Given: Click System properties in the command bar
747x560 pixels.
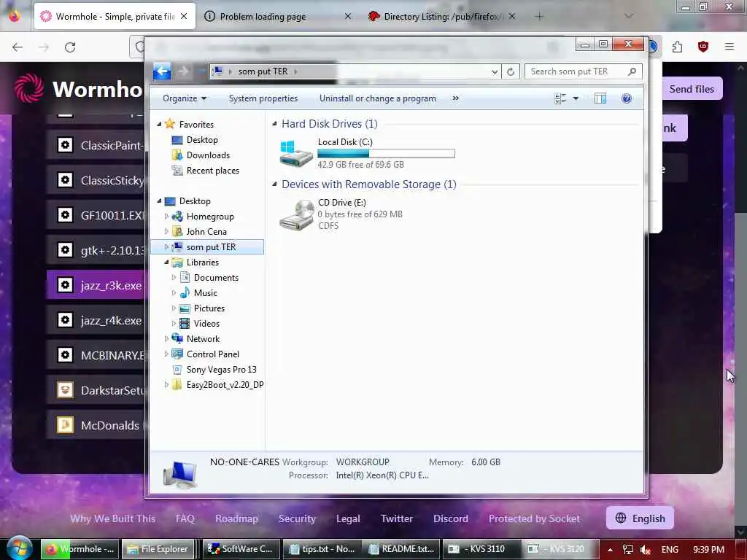Looking at the screenshot, I should coord(263,98).
